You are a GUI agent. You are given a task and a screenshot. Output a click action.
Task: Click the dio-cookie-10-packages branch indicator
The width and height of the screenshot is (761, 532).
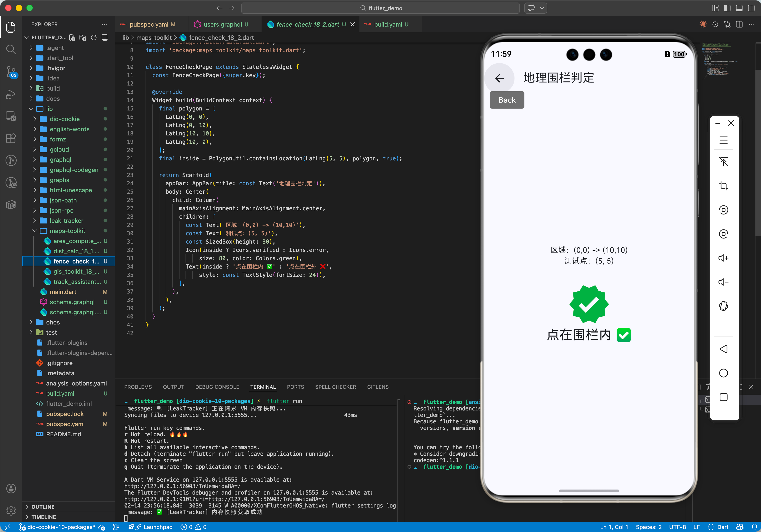[x=61, y=527]
